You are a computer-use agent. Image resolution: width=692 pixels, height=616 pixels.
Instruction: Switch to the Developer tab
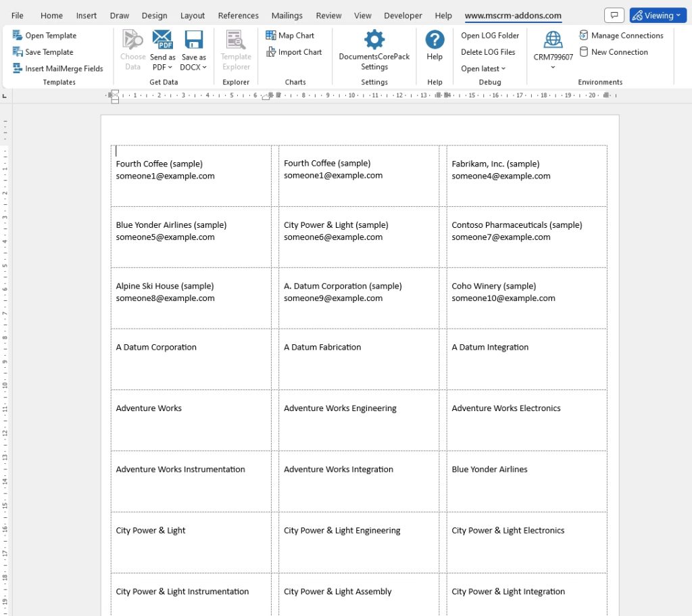(x=403, y=16)
